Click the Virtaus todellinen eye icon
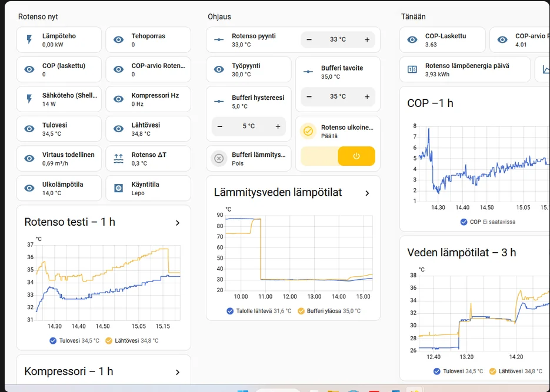This screenshot has height=392, width=550. pyautogui.click(x=29, y=159)
